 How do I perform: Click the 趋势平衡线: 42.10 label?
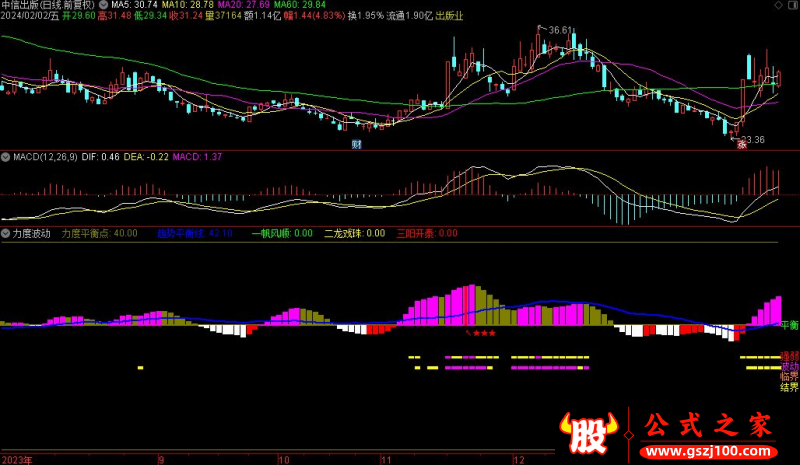coord(195,234)
